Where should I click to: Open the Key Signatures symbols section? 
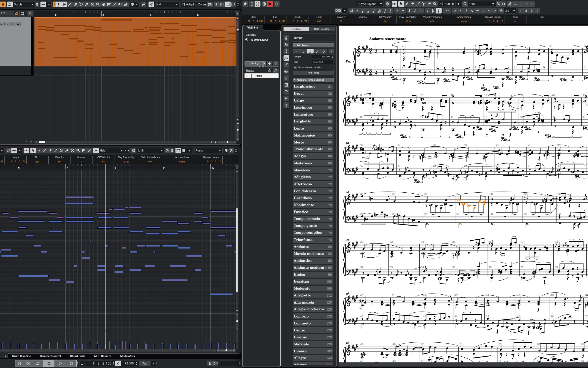[286, 45]
